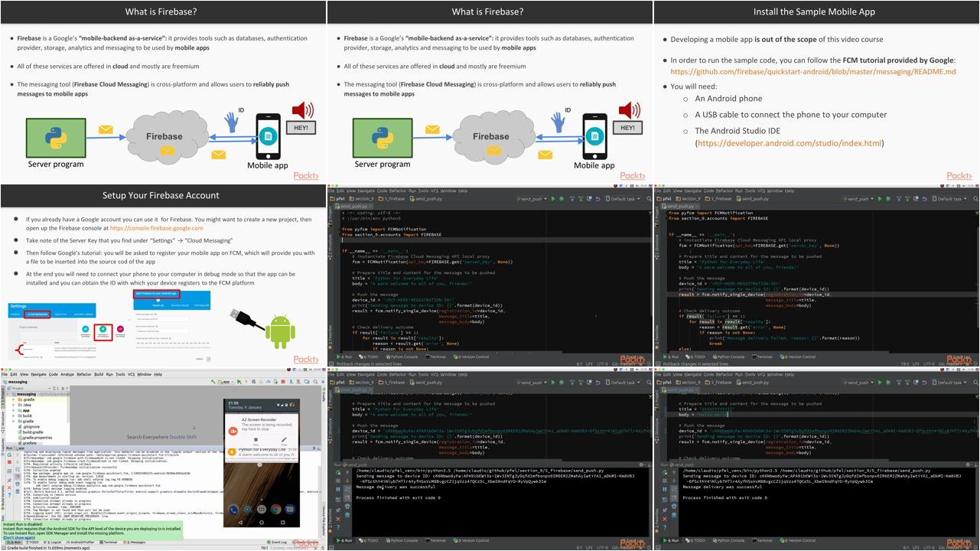Tap Draw pencil in the AZ Screen Recorder notification

point(284,441)
